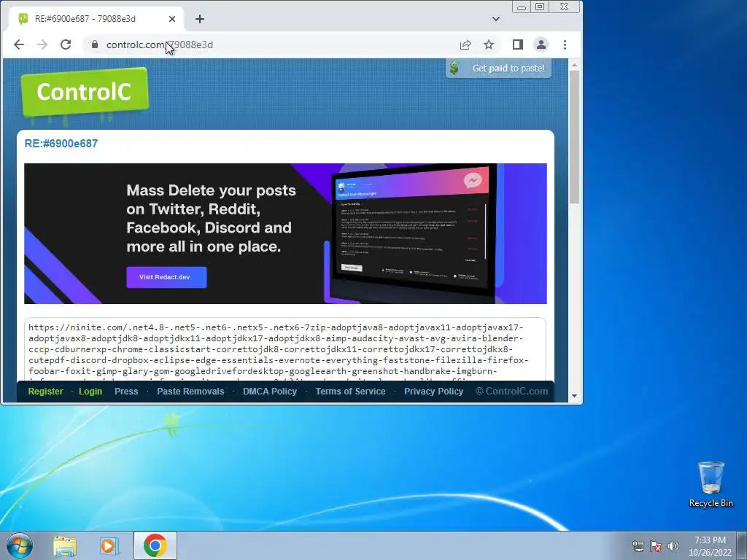Open the Windows Start menu
This screenshot has width=747, height=560.
[19, 545]
